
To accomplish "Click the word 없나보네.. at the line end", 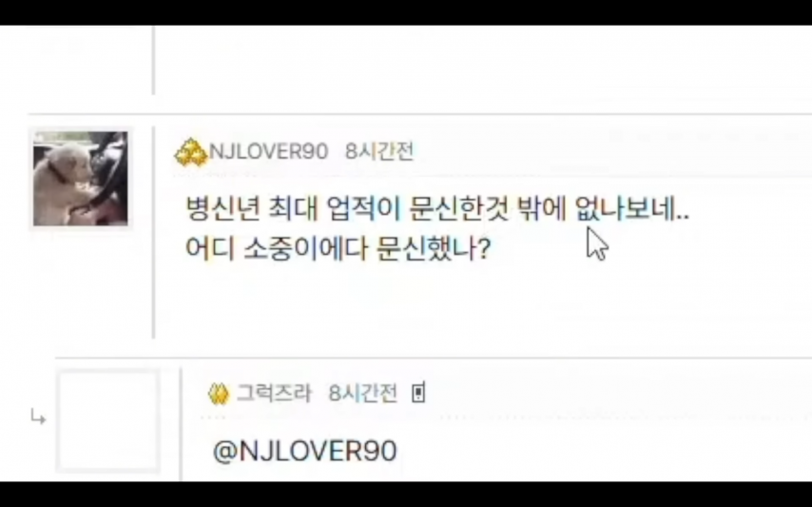I will tap(632, 208).
